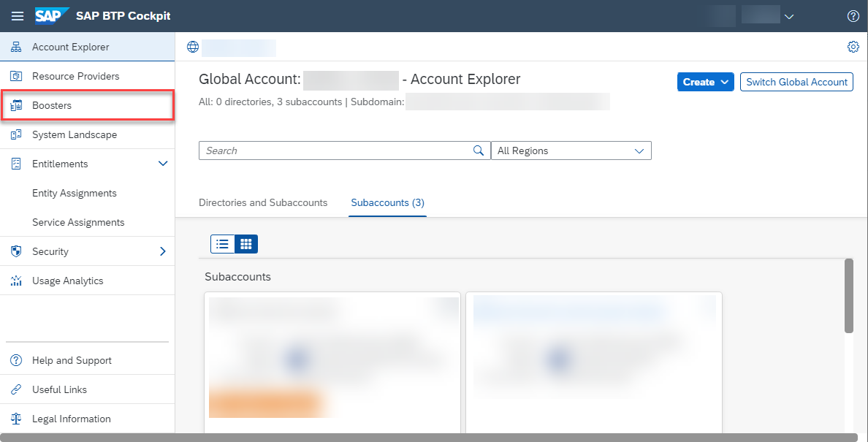Viewport: 868px width, 442px height.
Task: Open the first blurred subaccount tile
Action: tap(332, 362)
